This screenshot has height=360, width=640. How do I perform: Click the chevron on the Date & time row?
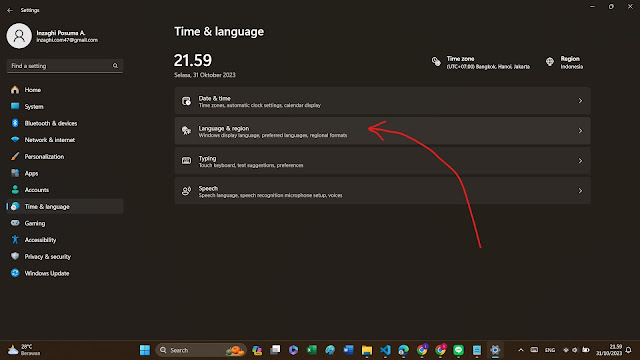(x=580, y=101)
